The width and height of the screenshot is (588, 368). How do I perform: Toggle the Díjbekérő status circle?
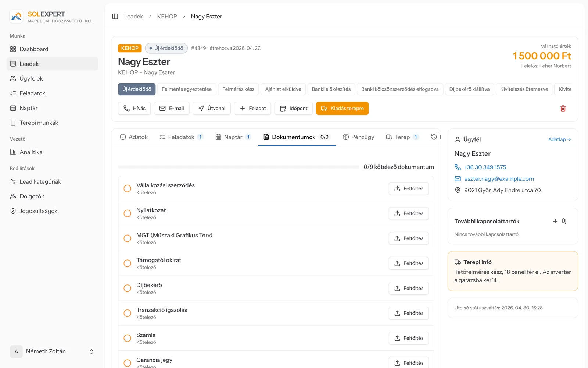click(x=128, y=288)
